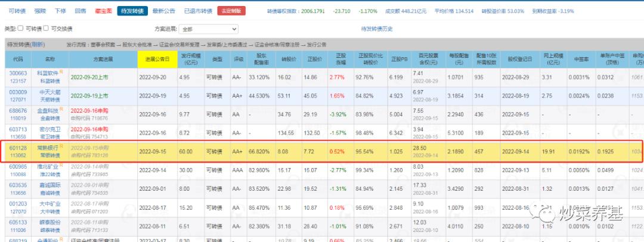
Task: Open the 可转债 tab in top navigation
Action: pos(17,11)
